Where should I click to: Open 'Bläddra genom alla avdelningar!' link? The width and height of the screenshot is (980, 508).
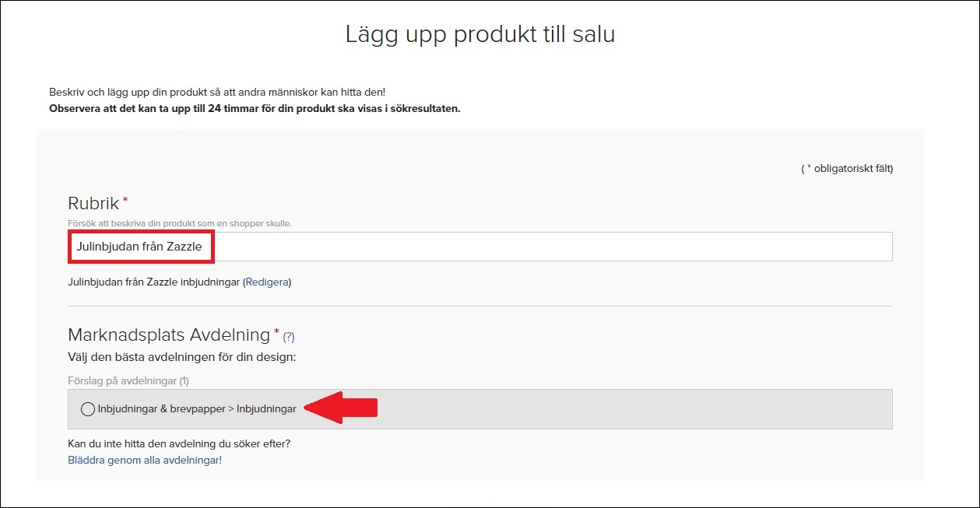[x=145, y=461]
